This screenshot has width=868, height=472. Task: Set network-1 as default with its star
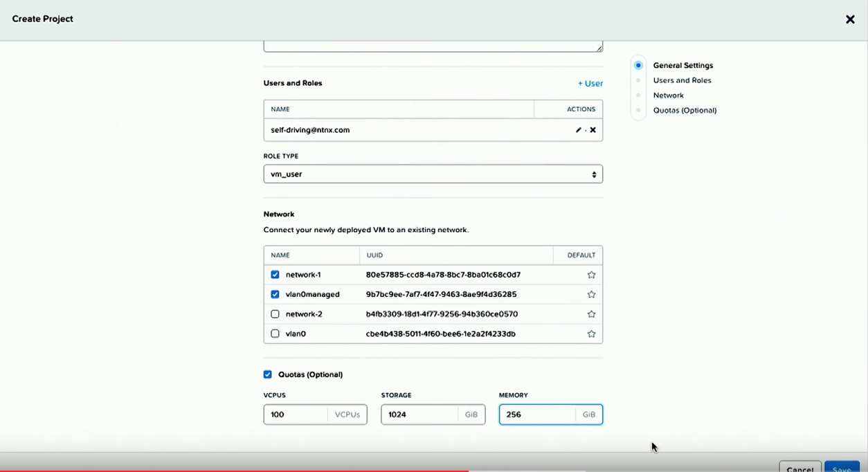[x=591, y=275]
